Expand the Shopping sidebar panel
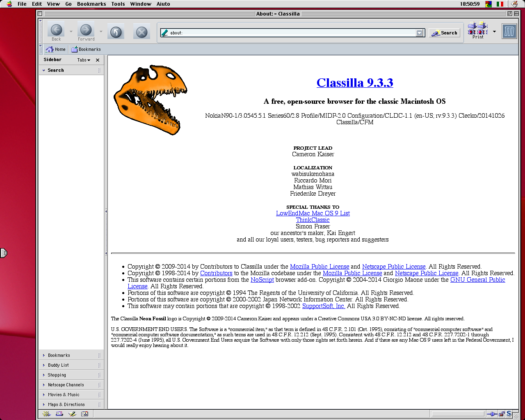The height and width of the screenshot is (420, 525). [x=71, y=375]
